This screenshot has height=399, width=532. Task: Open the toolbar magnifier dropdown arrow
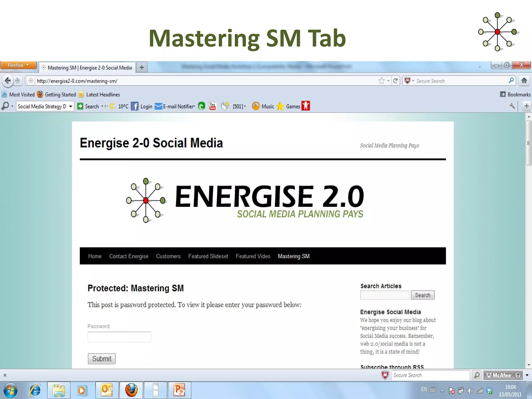[12, 106]
